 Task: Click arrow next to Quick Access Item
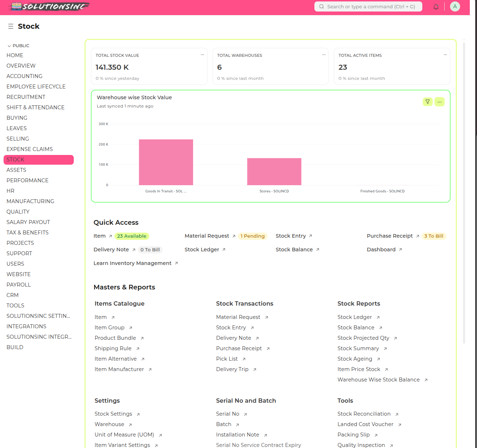[x=110, y=236]
